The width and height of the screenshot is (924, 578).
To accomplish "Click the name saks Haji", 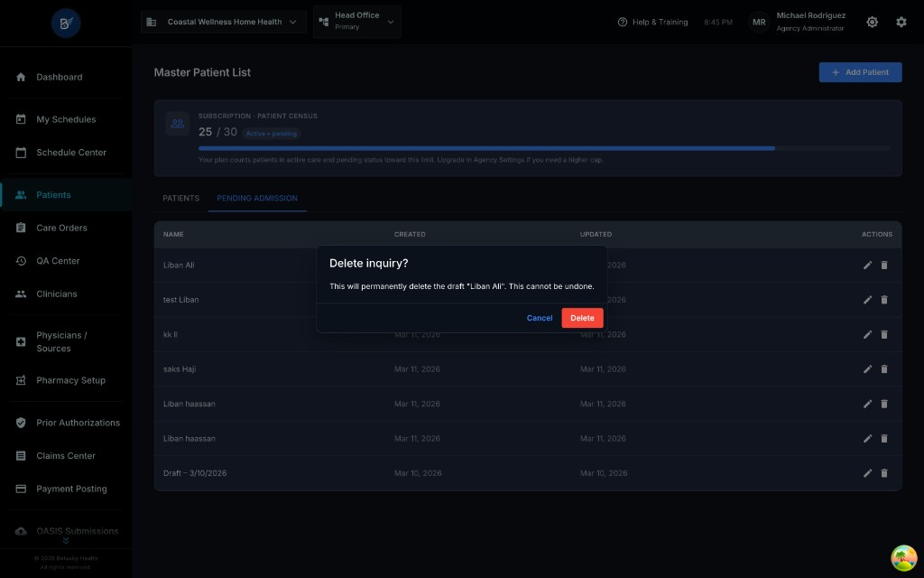I will (180, 369).
